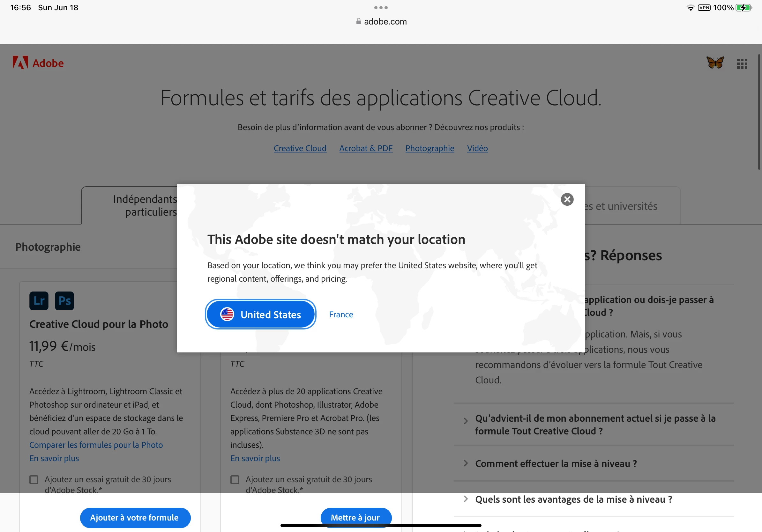The image size is (762, 532).
Task: Tap the VPN status icon
Action: [704, 8]
